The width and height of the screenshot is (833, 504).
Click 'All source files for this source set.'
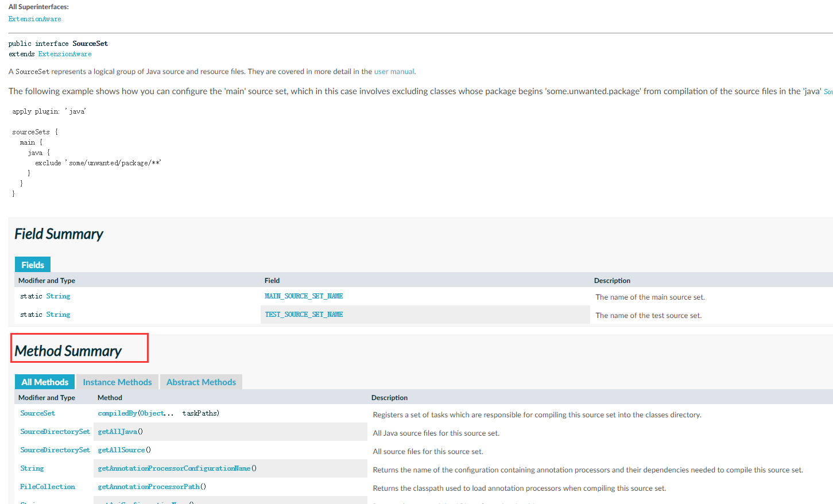pos(428,452)
